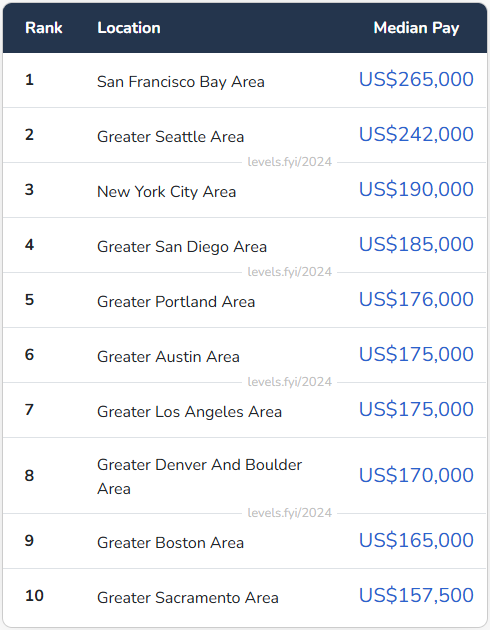Open San Francisco Bay Area location

point(181,82)
